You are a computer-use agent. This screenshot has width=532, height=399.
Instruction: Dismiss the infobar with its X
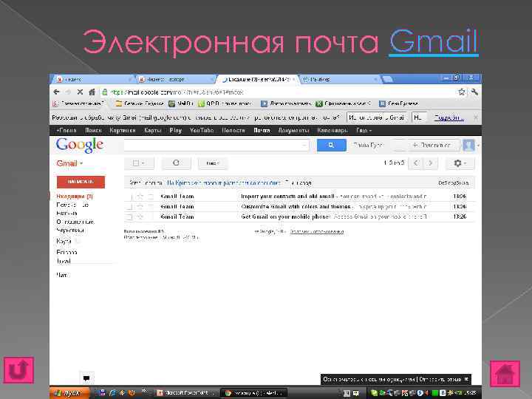click(x=476, y=117)
